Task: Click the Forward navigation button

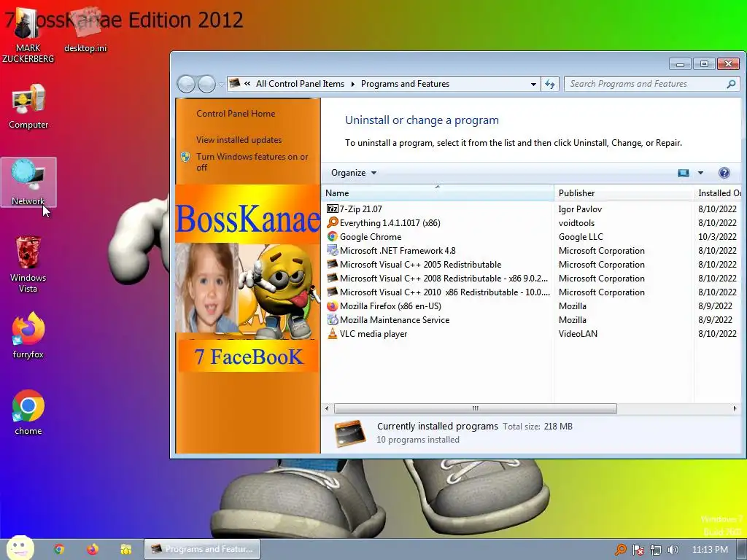Action: pos(206,85)
